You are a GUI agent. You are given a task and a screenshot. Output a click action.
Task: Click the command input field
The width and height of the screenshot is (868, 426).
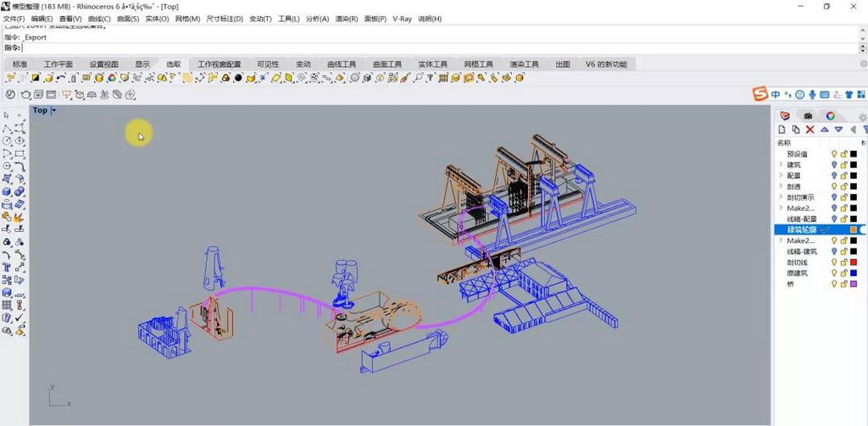[339, 47]
